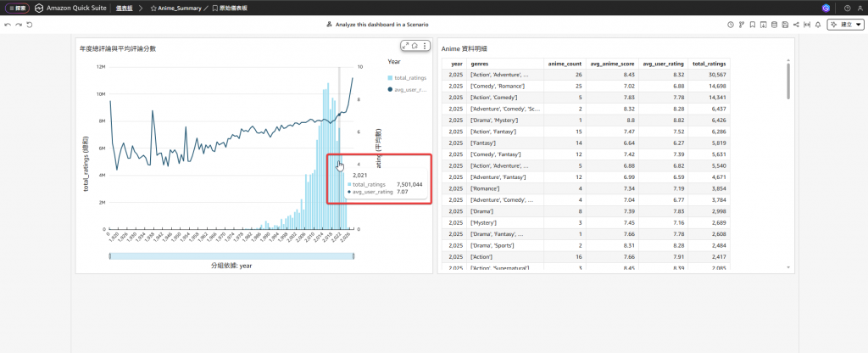Go to the 儀表板 breadcrumb link

(124, 8)
